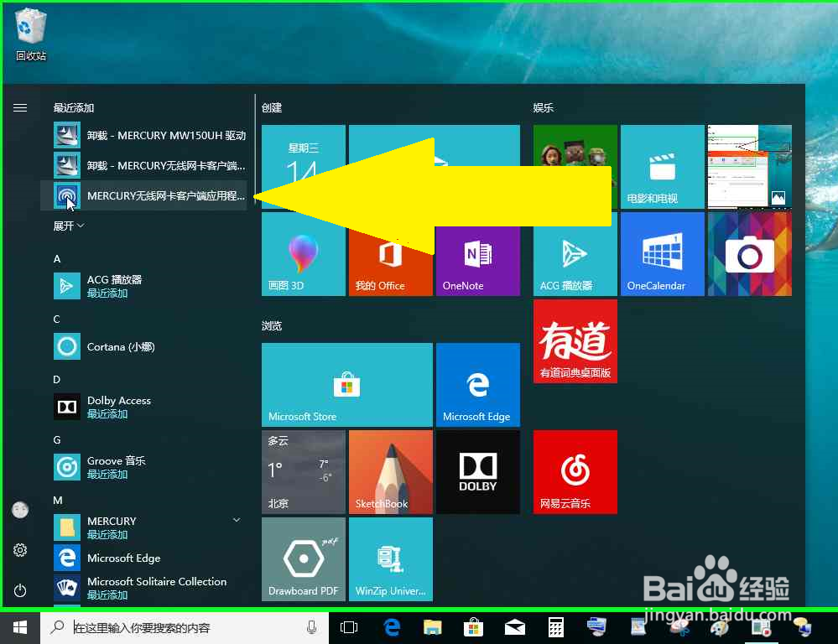Jump to letter A section header
Screen dimensions: 838x644
(x=57, y=258)
